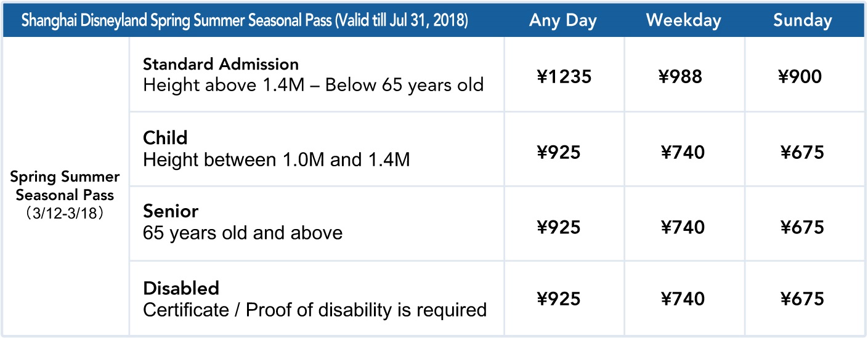Pick the ¥675 Sunday Senior price
Screen dimensions: 868x338
point(802,227)
